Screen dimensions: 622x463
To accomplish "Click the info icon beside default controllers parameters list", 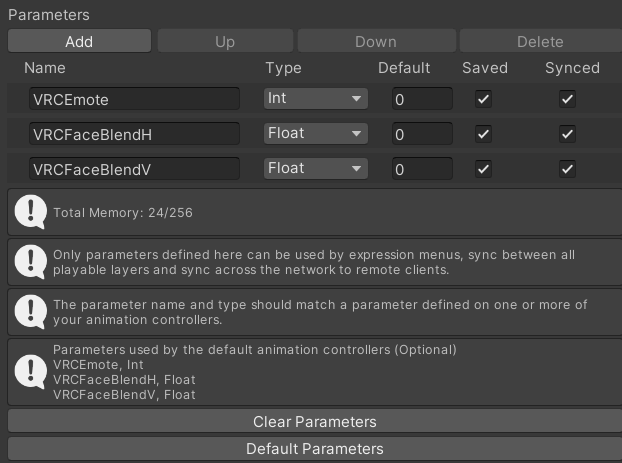I will [31, 372].
